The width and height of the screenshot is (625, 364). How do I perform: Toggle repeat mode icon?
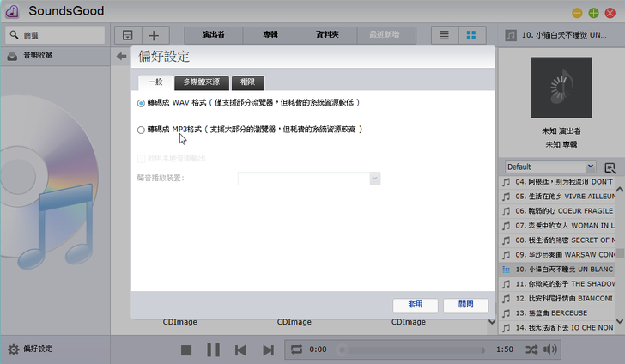296,349
